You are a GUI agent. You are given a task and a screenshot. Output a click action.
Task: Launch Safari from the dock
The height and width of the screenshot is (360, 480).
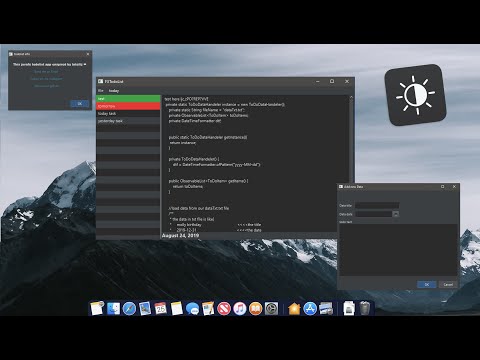129,309
